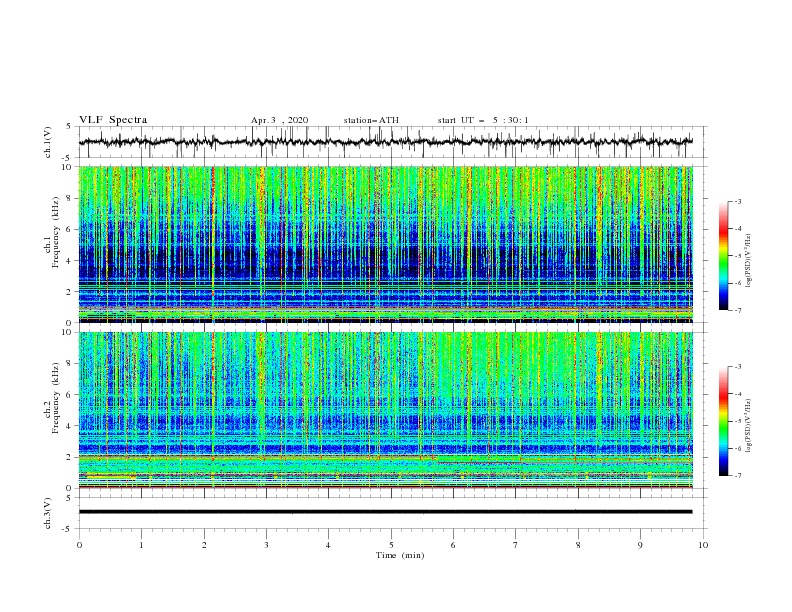Click the 'Time (min)' axis title

click(x=400, y=555)
